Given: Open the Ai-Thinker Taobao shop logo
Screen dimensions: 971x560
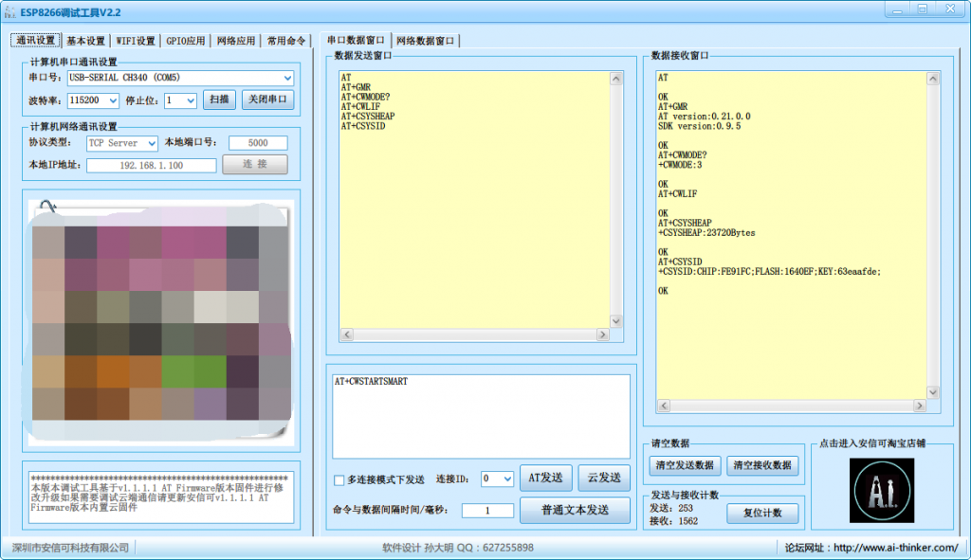Looking at the screenshot, I should point(881,490).
